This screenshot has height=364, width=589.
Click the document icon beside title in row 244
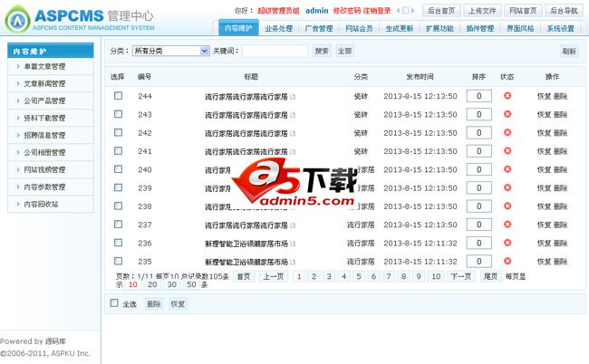[293, 97]
